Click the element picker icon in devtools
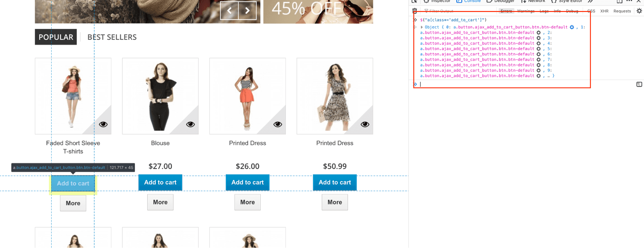Viewport: 644px width, 248px height. point(415,1)
